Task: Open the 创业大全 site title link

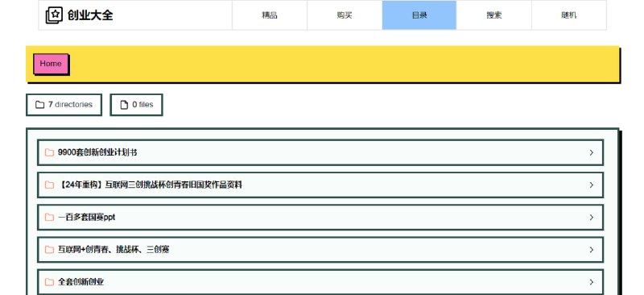Action: tap(90, 15)
